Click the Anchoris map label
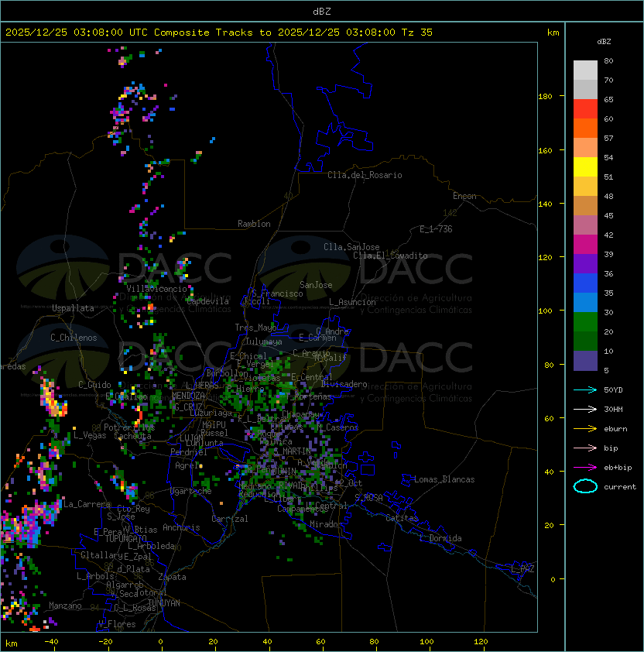Image resolution: width=644 pixels, height=652 pixels. click(x=181, y=527)
